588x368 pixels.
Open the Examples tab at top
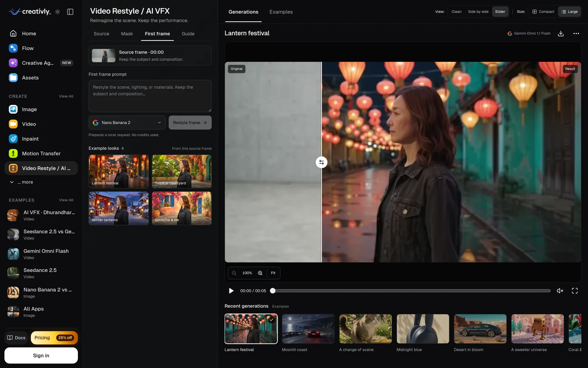pyautogui.click(x=281, y=12)
